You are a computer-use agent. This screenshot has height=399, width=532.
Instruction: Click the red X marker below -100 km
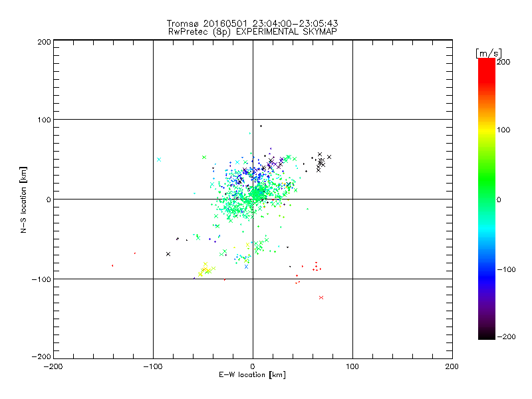click(321, 297)
